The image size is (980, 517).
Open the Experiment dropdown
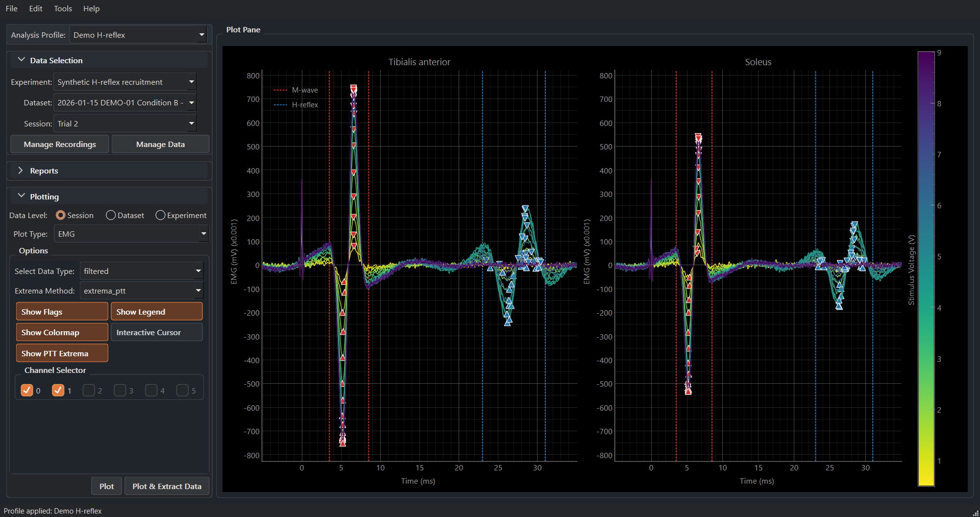pyautogui.click(x=125, y=82)
